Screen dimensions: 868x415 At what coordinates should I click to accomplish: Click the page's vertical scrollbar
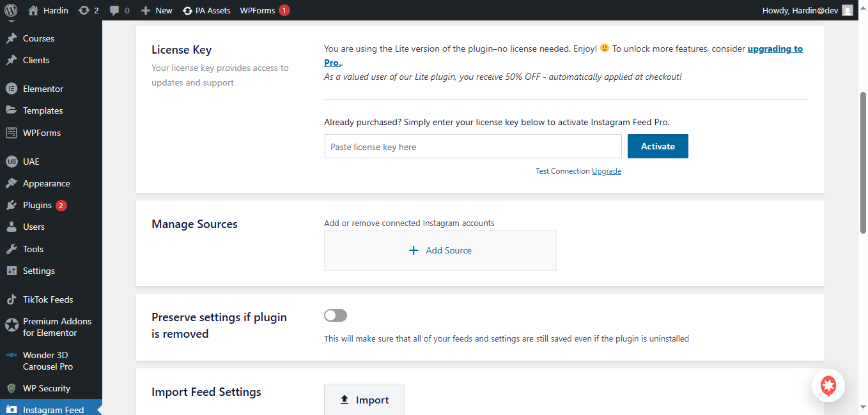[863, 162]
